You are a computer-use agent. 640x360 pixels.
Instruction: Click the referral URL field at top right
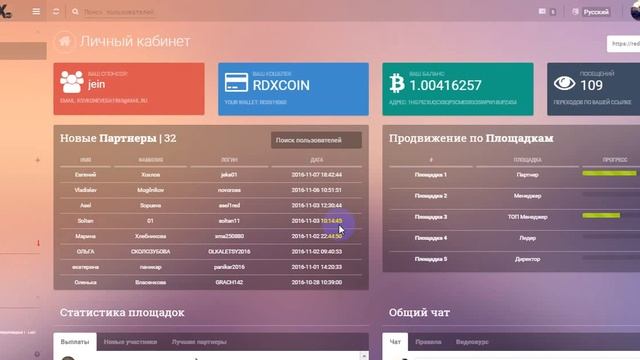click(x=623, y=44)
